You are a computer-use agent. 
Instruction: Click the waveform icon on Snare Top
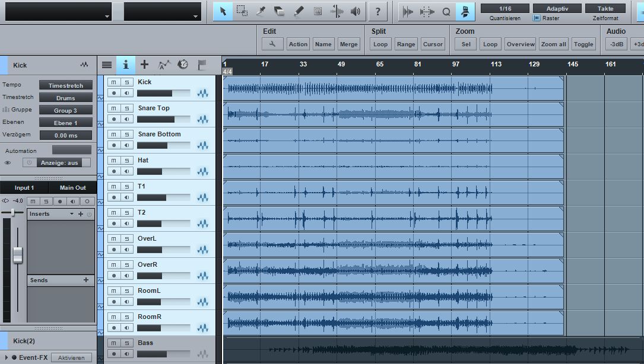202,119
